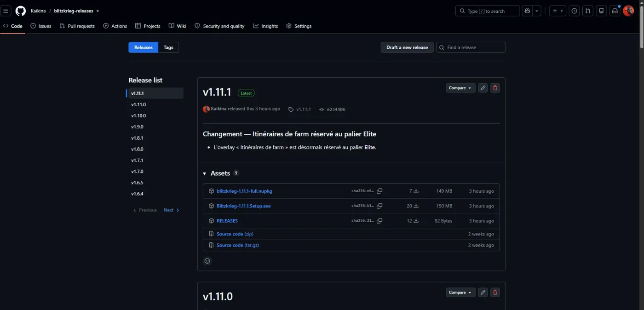Open the issues icon in header
The width and height of the screenshot is (644, 310).
point(574,11)
